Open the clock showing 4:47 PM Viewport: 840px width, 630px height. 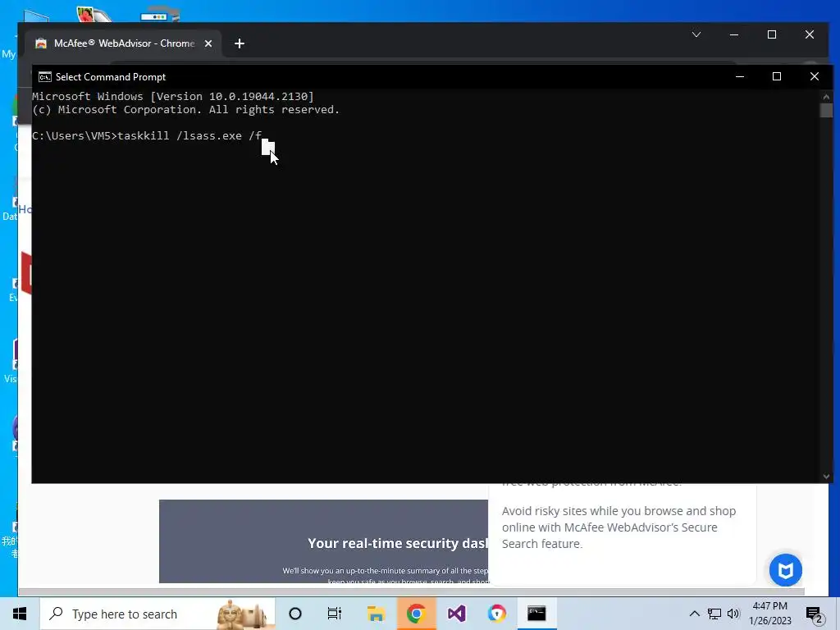point(769,614)
